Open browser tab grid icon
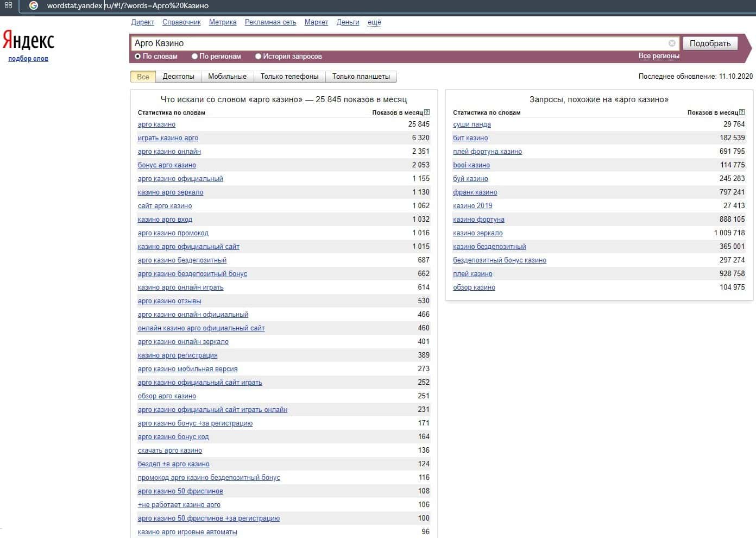756x538 pixels. click(8, 6)
